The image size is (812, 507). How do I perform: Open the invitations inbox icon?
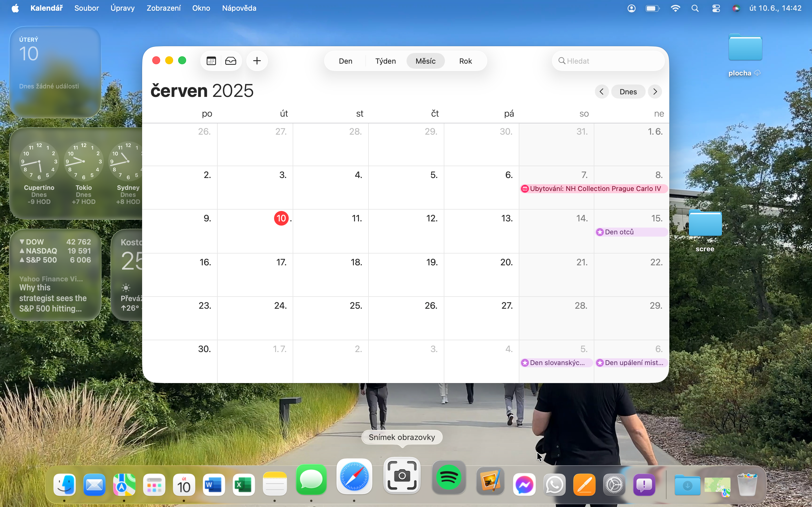[x=231, y=61]
